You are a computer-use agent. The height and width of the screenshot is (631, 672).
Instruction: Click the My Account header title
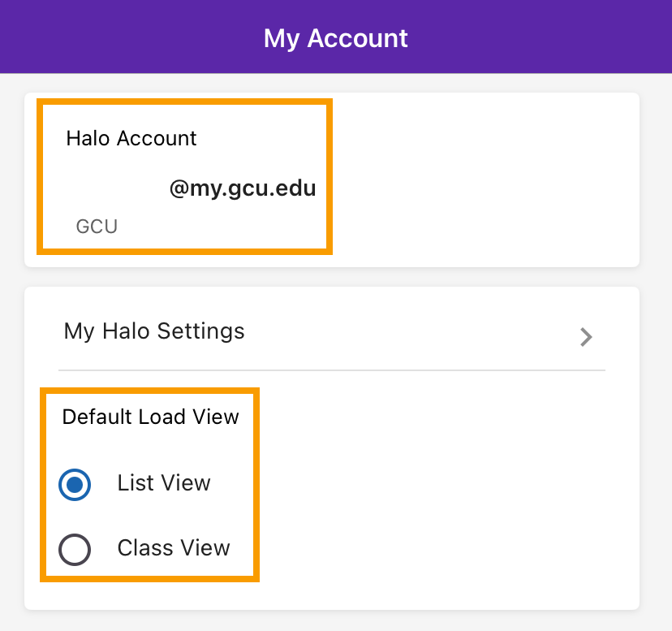(335, 38)
